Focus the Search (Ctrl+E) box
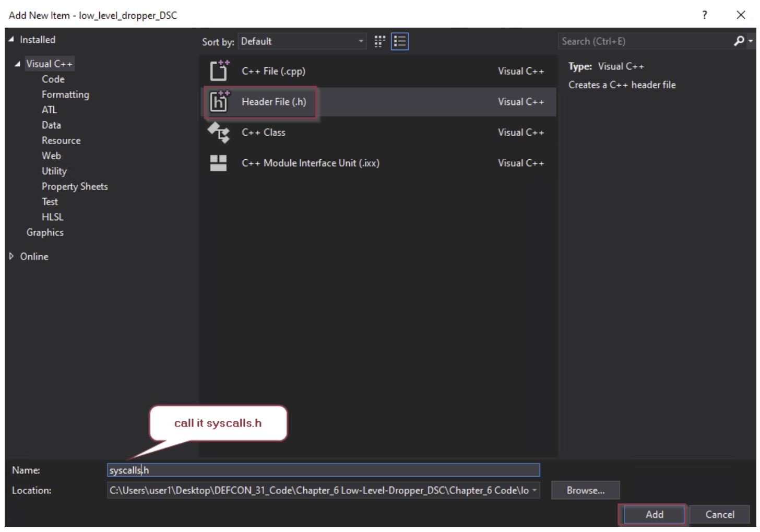The image size is (760, 532). pos(645,41)
